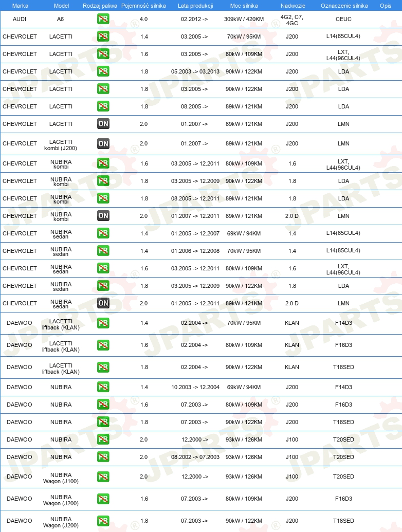Click petrol icon for Chevrolet Nubira sedan 1.6

[x=103, y=268]
